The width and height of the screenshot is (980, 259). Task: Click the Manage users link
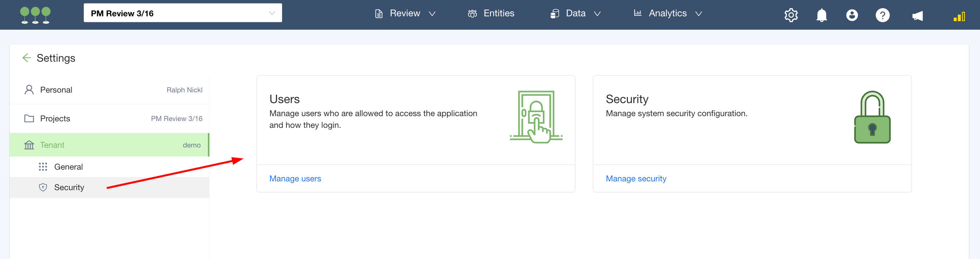(x=295, y=179)
